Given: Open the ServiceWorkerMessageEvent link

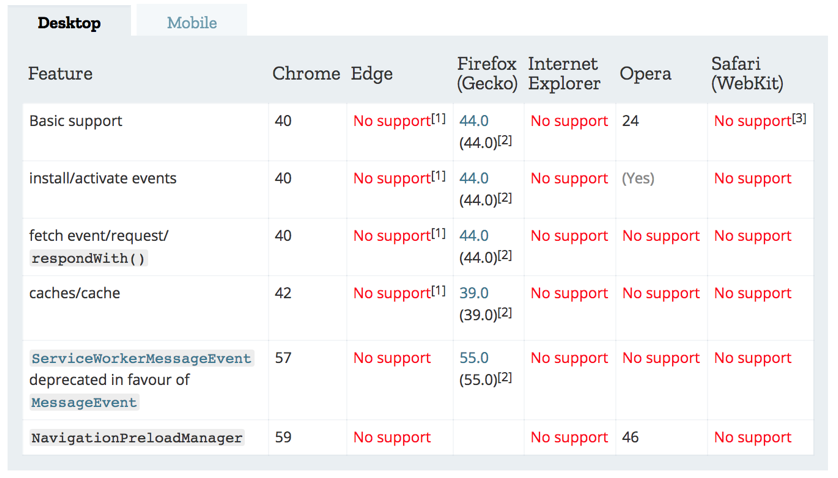Looking at the screenshot, I should (141, 358).
